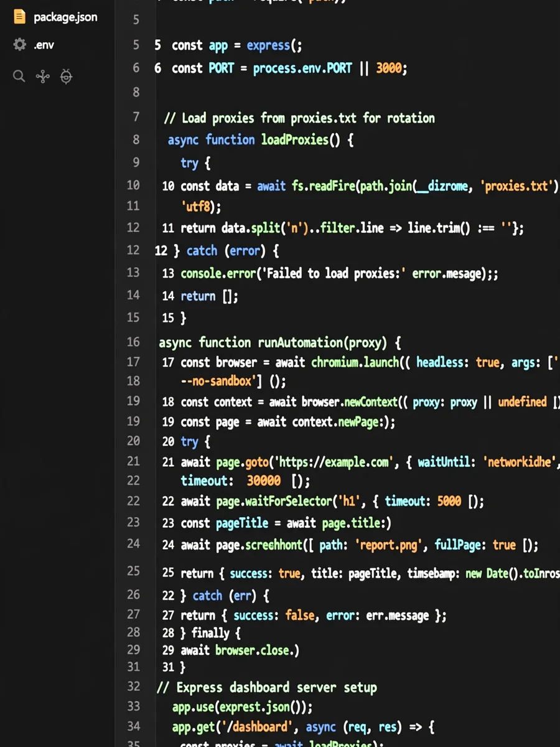Click the "app.get('/dashboard'" line
Image resolution: width=560 pixels, height=747 pixels.
pos(303,727)
